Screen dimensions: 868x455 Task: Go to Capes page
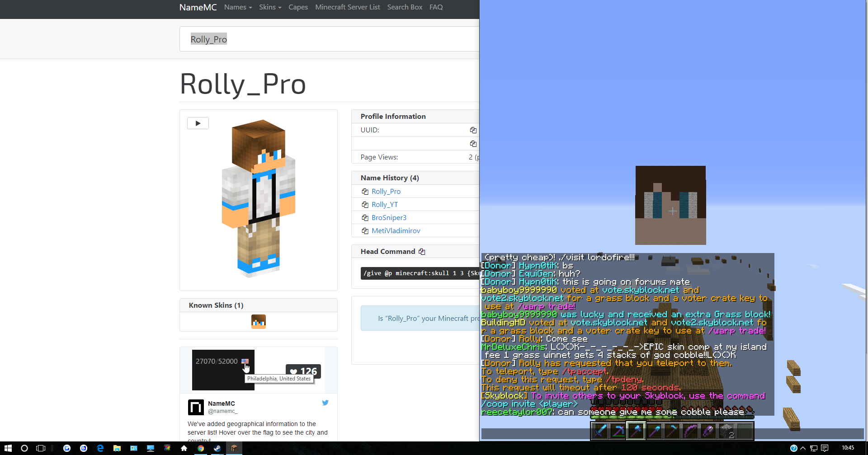click(298, 7)
